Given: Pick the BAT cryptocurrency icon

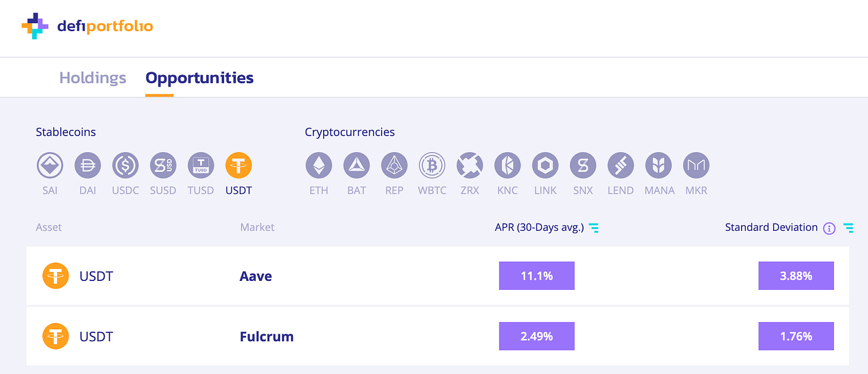Looking at the screenshot, I should pyautogui.click(x=356, y=165).
